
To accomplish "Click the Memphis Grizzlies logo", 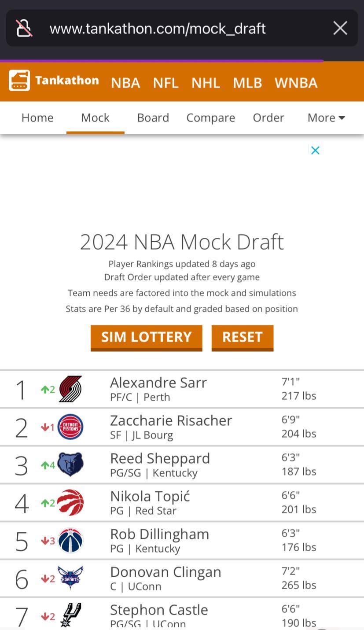I will pos(70,464).
